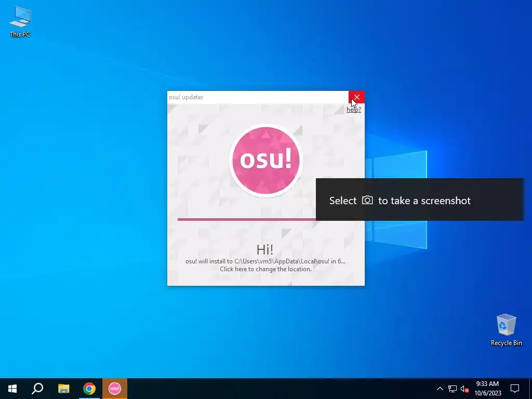Close the osu! updater window
Viewport: 532px width, 399px height.
(356, 97)
